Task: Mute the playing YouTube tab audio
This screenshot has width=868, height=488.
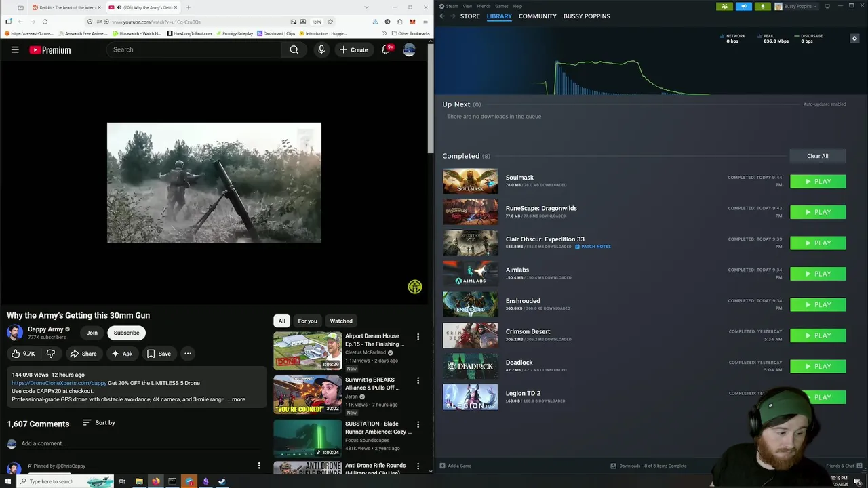Action: pos(119,7)
